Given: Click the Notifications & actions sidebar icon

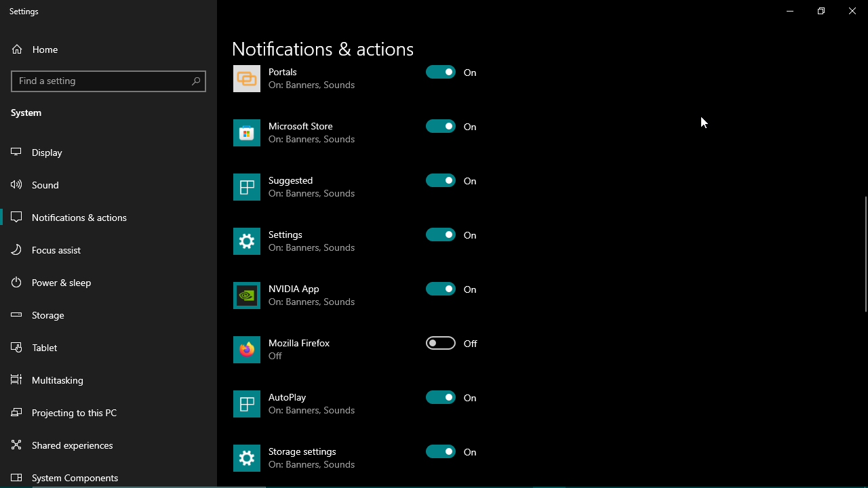Looking at the screenshot, I should [x=17, y=218].
